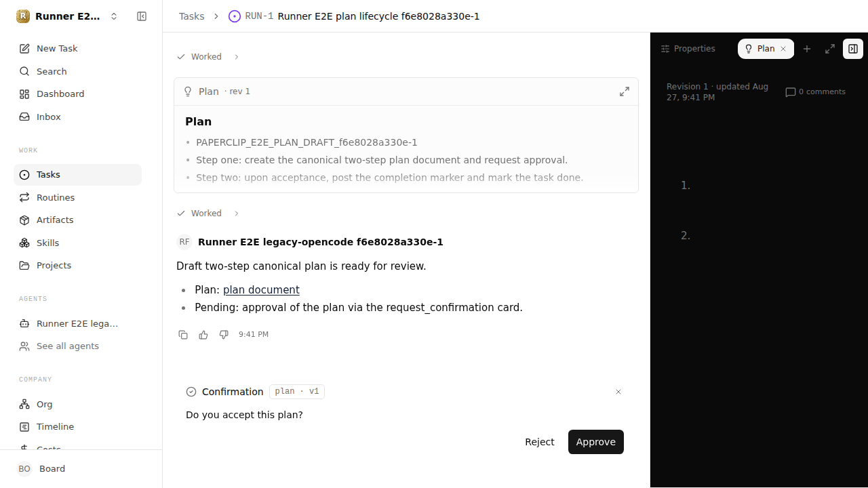Open the Org page
The image size is (868, 488).
pos(77,404)
